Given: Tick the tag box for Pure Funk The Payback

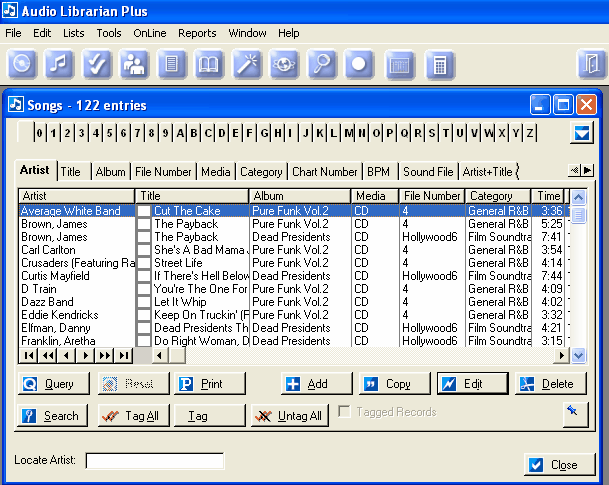Looking at the screenshot, I should (x=144, y=224).
